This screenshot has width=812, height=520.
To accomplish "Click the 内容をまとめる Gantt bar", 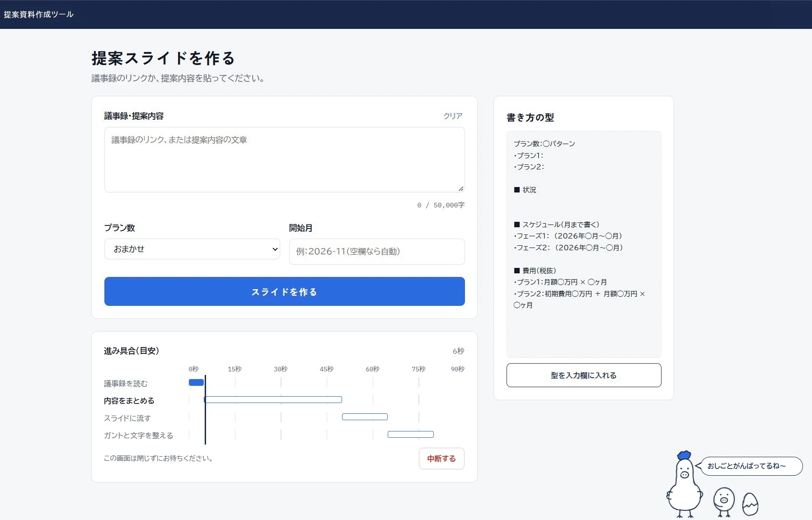I will coord(273,399).
